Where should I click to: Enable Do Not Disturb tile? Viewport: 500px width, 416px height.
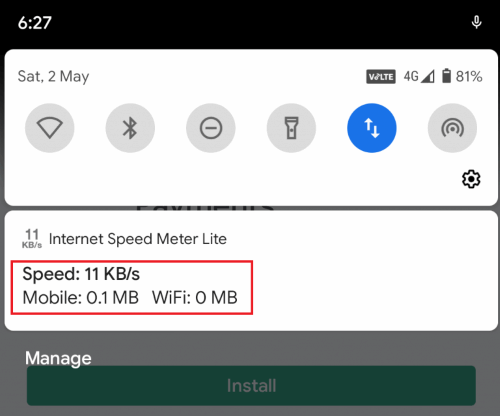pos(211,128)
